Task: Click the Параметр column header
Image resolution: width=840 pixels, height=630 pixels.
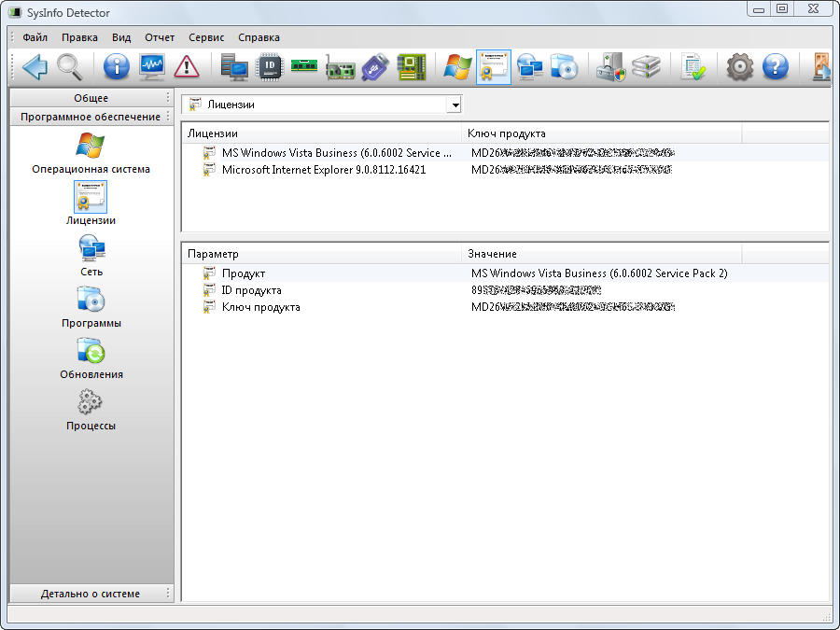Action: 321,254
